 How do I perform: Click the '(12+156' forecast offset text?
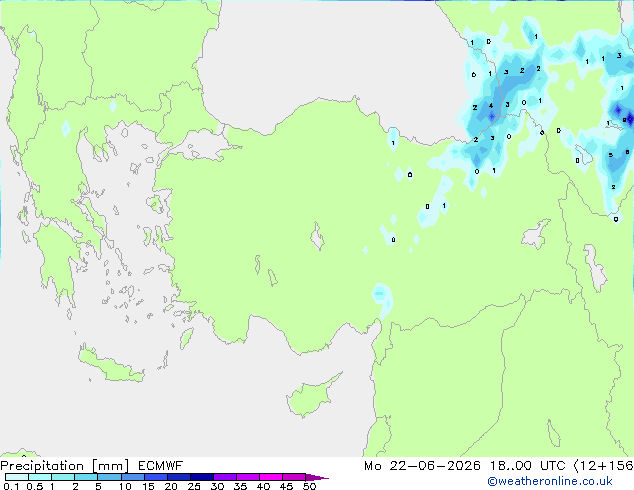[x=604, y=466]
